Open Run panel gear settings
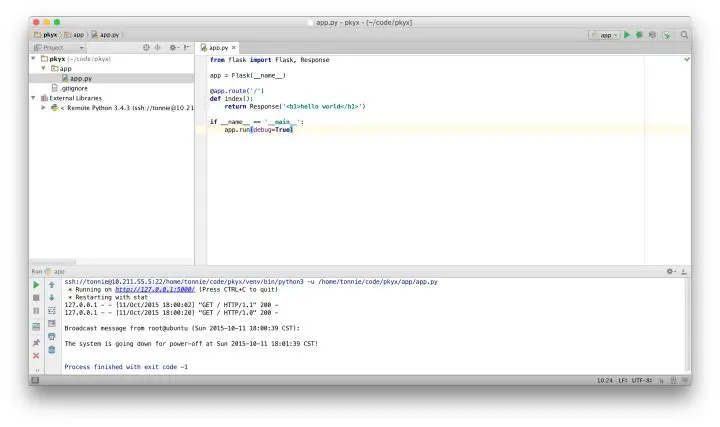Image resolution: width=720 pixels, height=427 pixels. pyautogui.click(x=671, y=272)
